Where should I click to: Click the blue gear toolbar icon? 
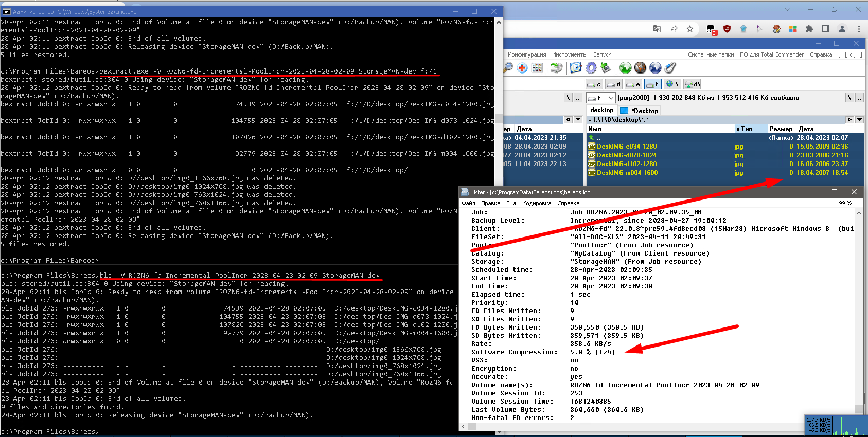591,68
